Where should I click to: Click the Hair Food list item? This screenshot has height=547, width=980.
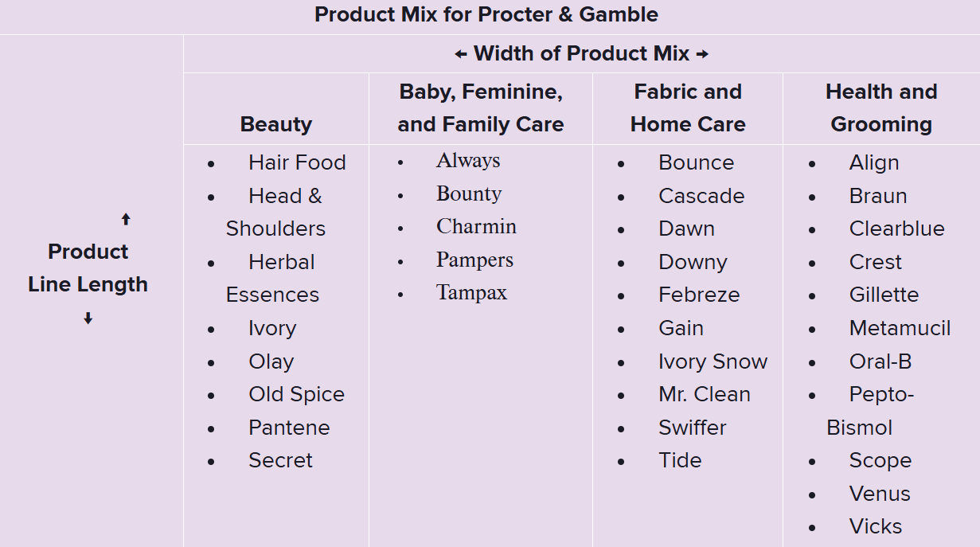click(297, 162)
